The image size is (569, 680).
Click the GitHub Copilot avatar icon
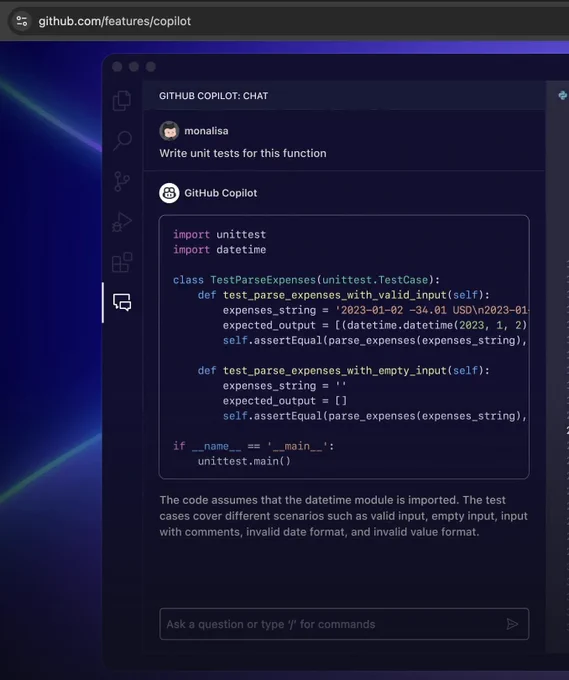pos(169,193)
